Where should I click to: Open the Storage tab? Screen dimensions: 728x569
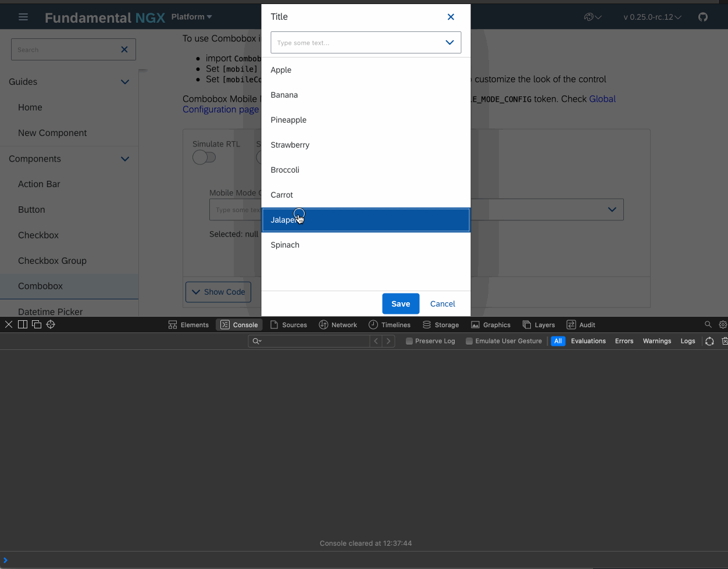[441, 325]
